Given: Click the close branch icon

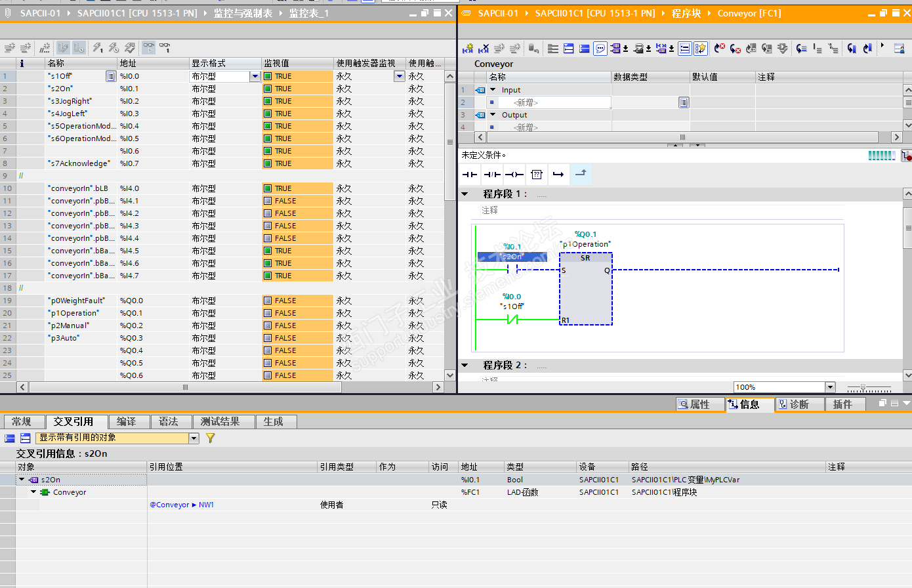Looking at the screenshot, I should click(581, 174).
